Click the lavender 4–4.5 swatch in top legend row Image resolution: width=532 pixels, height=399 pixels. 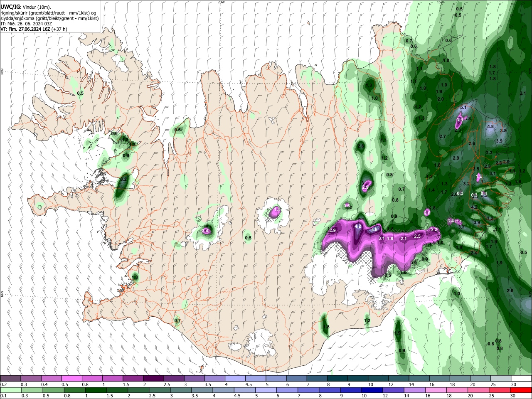coord(235,379)
